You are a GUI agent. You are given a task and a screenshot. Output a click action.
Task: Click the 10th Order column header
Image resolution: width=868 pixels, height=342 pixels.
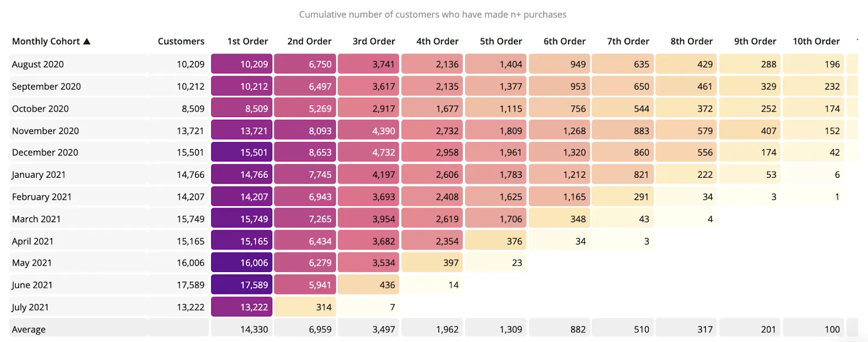(x=816, y=41)
